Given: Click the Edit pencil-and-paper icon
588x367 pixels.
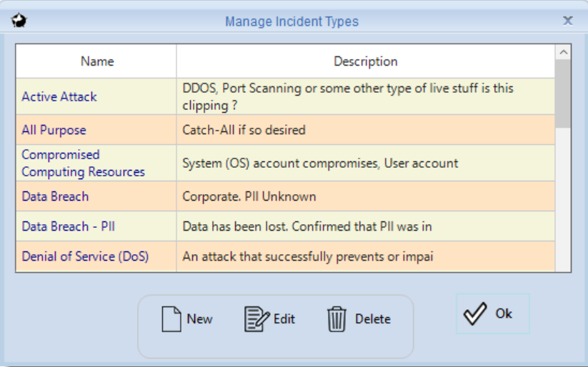Looking at the screenshot, I should 257,318.
